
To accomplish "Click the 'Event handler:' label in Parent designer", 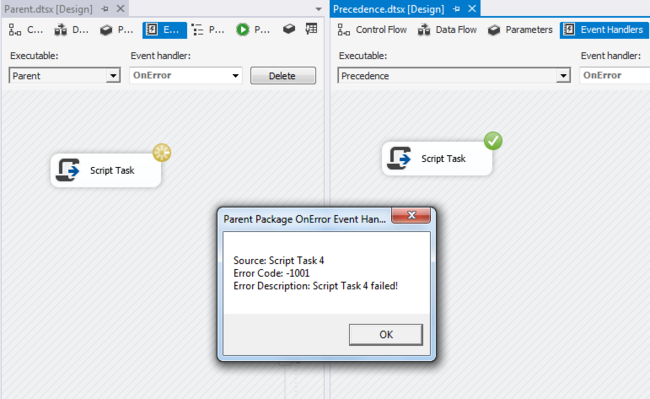I will (x=161, y=56).
